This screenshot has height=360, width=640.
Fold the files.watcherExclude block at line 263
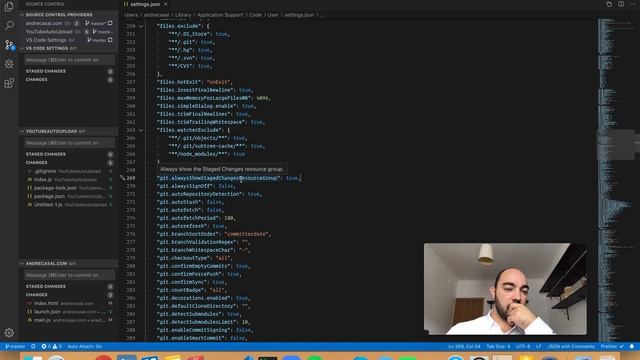pos(141,130)
